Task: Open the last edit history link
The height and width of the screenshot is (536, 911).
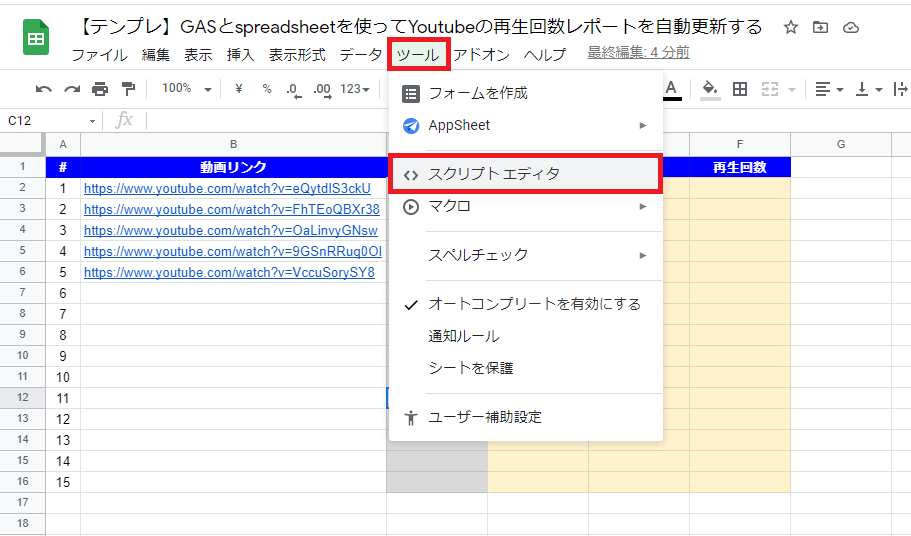Action: [638, 53]
